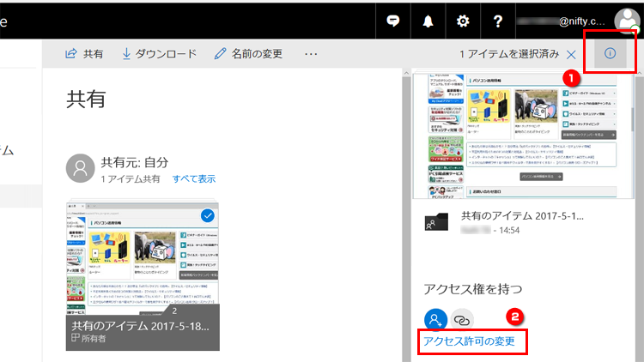Screen dimensions: 644x362
Task: Click ダウンロード in the toolbar
Action: [x=160, y=54]
